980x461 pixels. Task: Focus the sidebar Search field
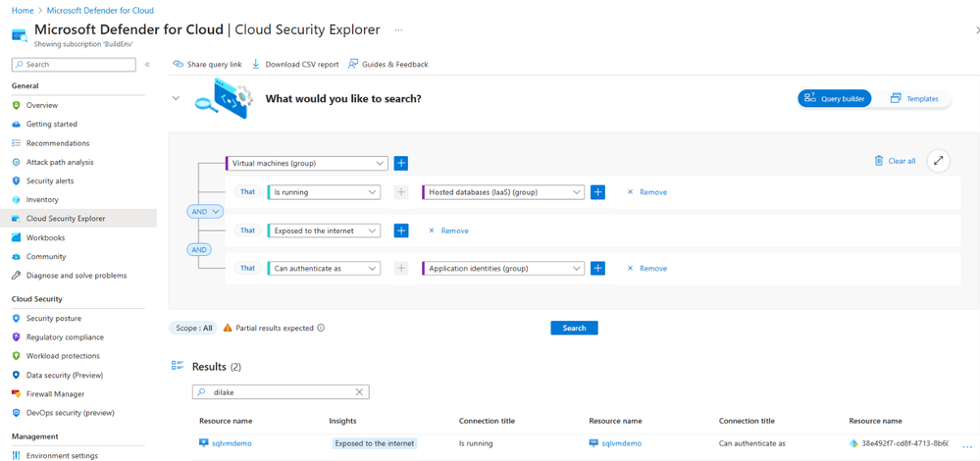click(x=74, y=65)
